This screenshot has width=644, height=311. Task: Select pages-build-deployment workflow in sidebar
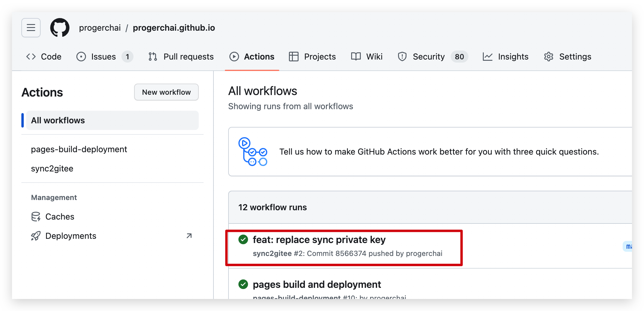(x=79, y=149)
